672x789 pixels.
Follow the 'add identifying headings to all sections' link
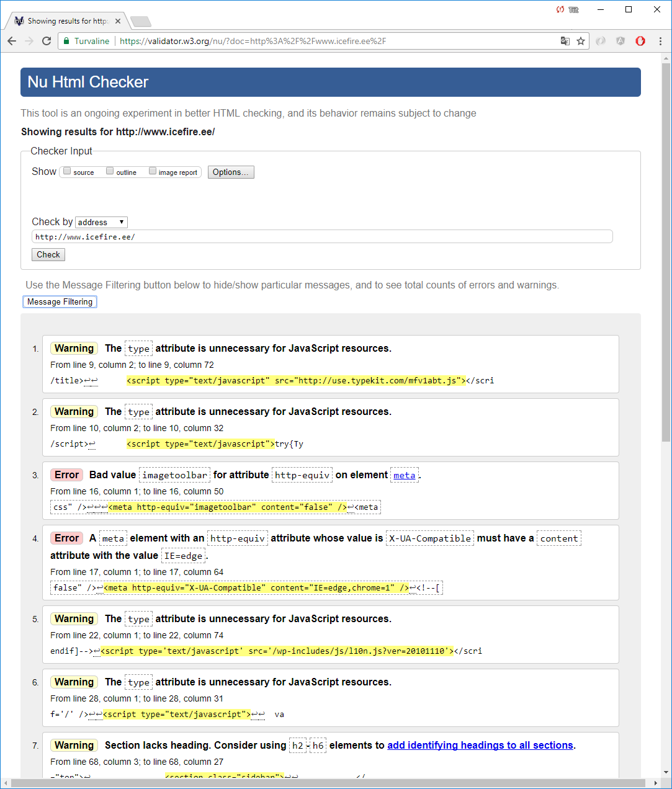tap(480, 745)
